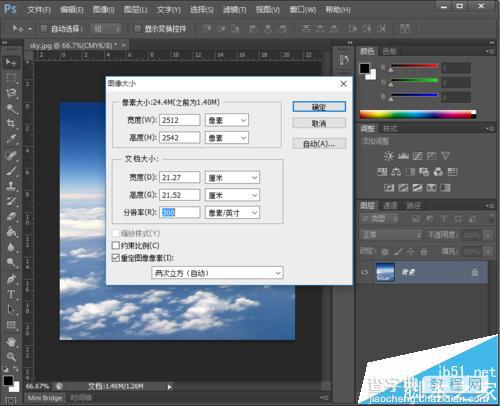Open pixel width unit dropdown
The image size is (500, 406).
click(x=227, y=120)
